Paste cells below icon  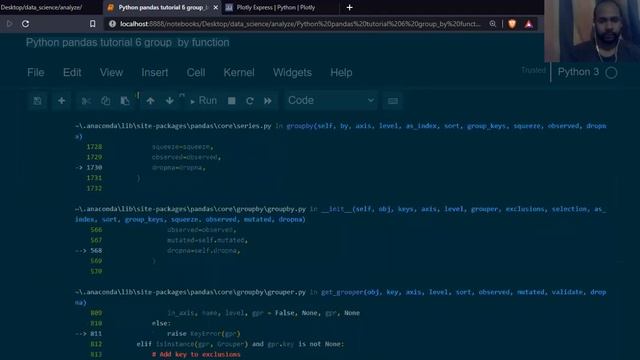125,101
